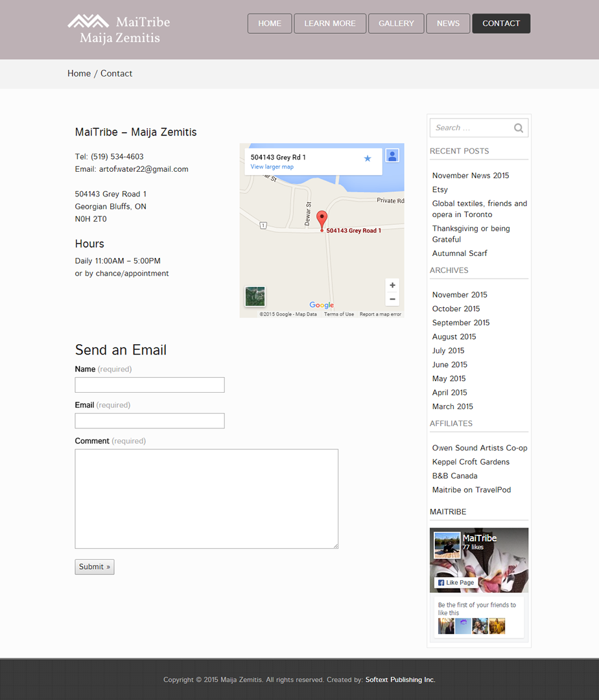
Task: Zoom in on the map
Action: (x=392, y=285)
